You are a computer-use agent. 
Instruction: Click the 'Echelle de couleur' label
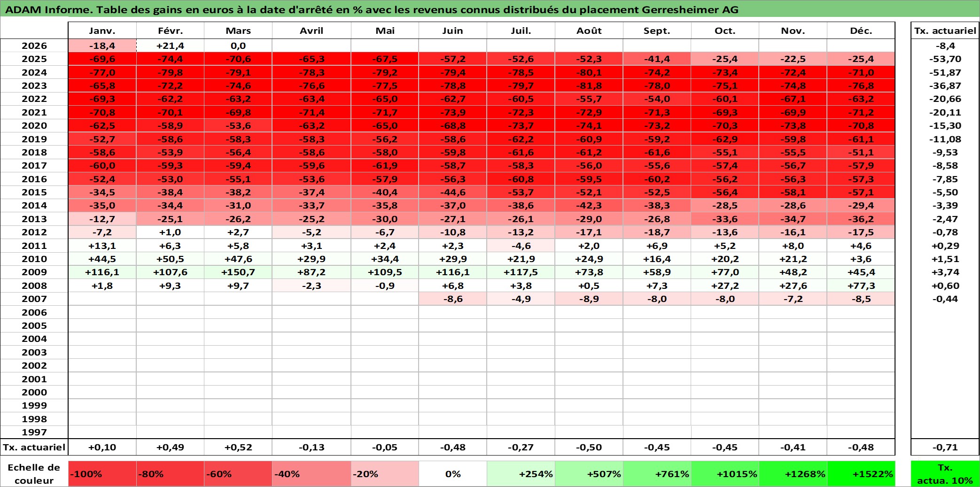click(x=34, y=474)
